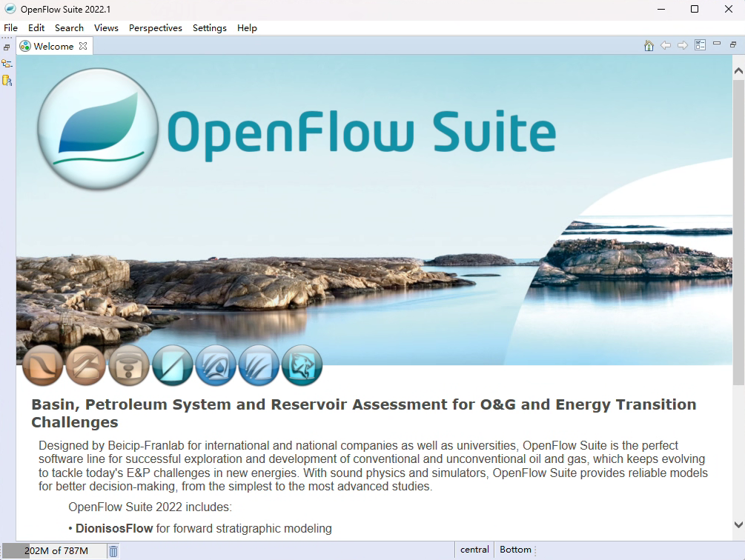Click the orange S-curve module icon

pyautogui.click(x=43, y=365)
